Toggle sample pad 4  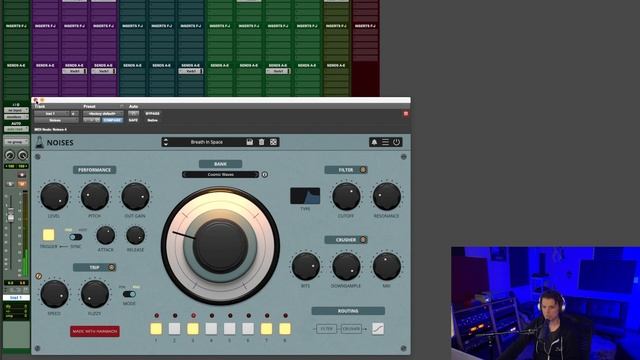point(211,329)
